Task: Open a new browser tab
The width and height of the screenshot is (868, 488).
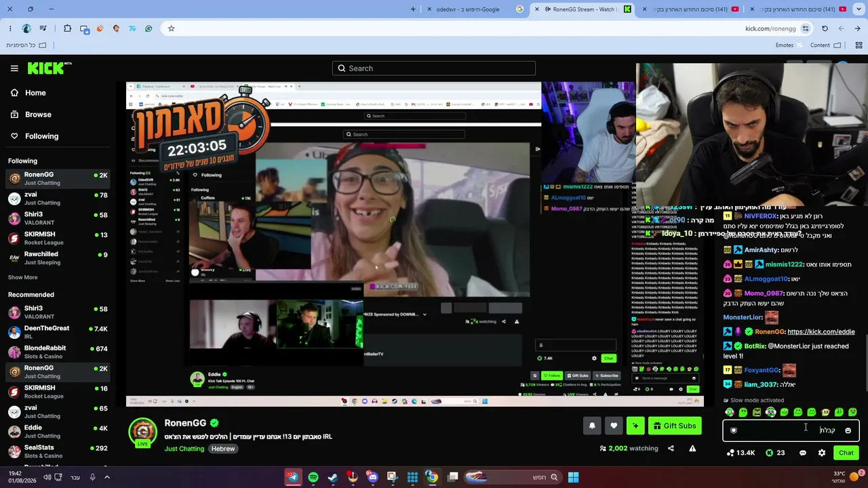Action: pyautogui.click(x=413, y=9)
